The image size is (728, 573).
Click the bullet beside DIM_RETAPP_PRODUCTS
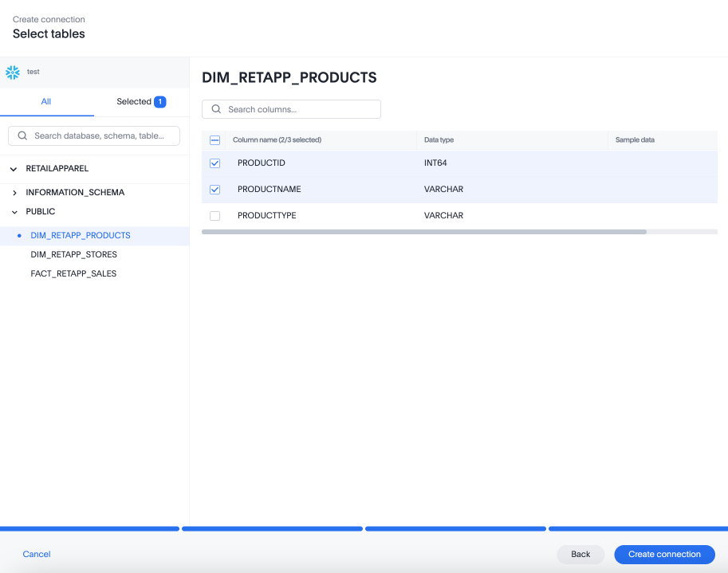pyautogui.click(x=19, y=236)
